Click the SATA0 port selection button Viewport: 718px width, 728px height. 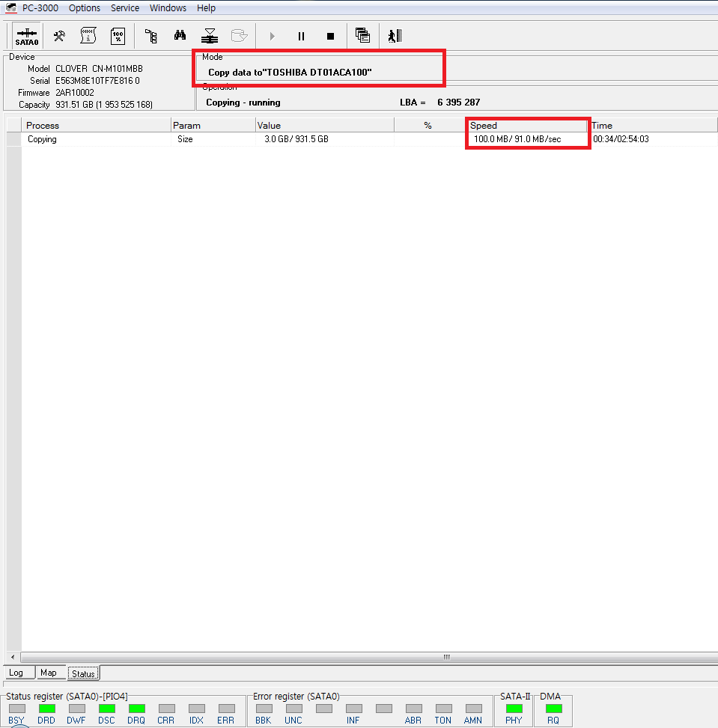tap(27, 36)
